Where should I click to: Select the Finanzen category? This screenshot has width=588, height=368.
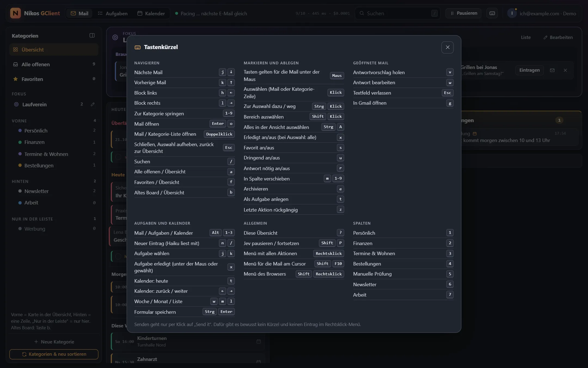(x=54, y=142)
